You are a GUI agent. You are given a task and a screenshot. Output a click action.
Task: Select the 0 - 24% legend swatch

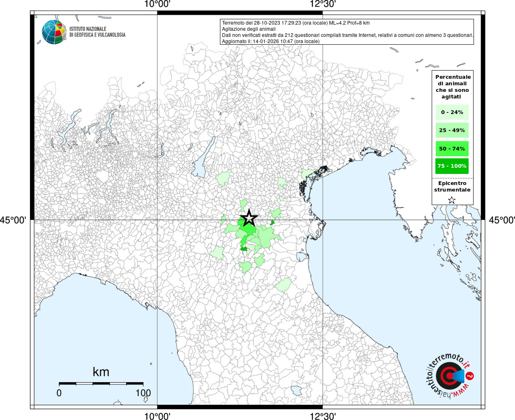pyautogui.click(x=452, y=112)
